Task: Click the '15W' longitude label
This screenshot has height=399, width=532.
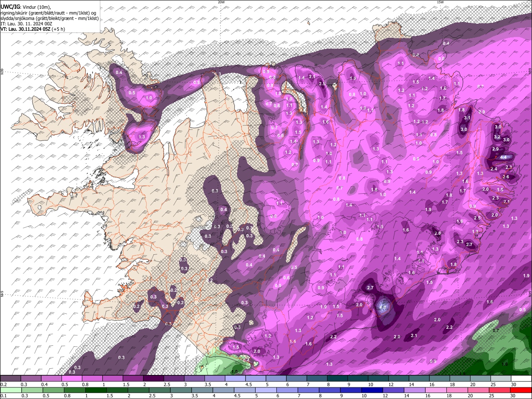Action: (x=440, y=2)
